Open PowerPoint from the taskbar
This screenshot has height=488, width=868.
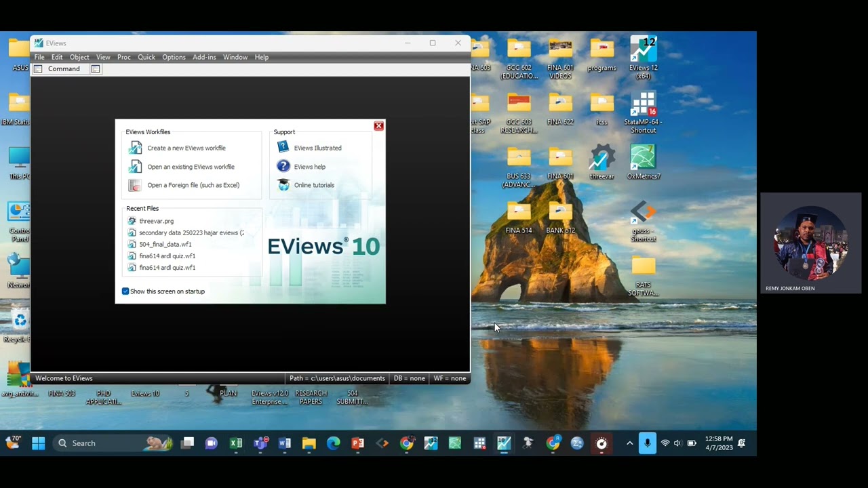[358, 443]
